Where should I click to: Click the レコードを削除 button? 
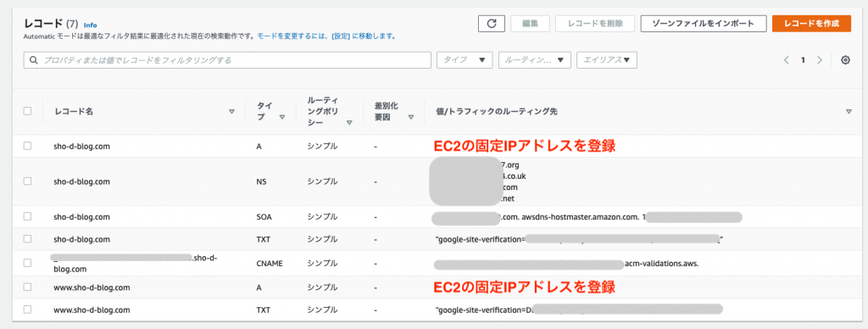(x=595, y=23)
